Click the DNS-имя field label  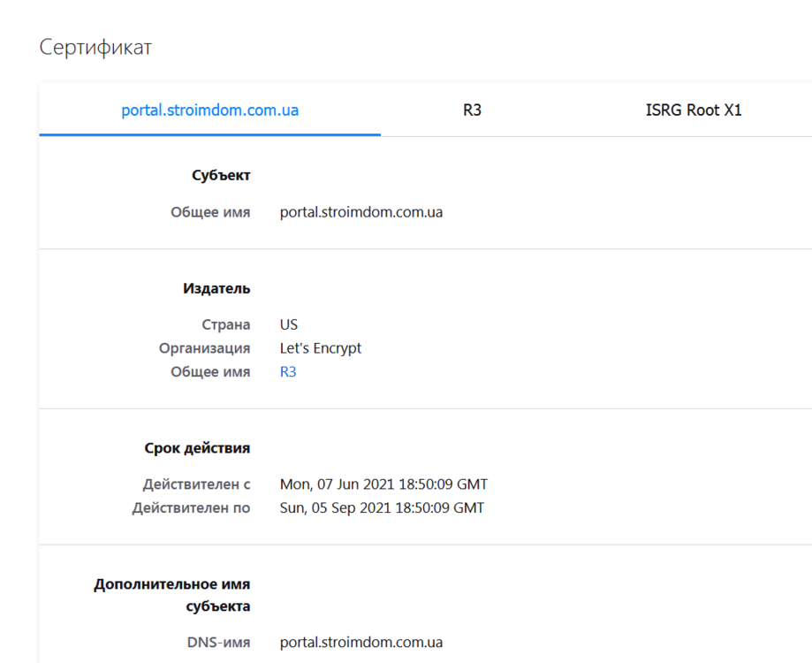pyautogui.click(x=218, y=643)
